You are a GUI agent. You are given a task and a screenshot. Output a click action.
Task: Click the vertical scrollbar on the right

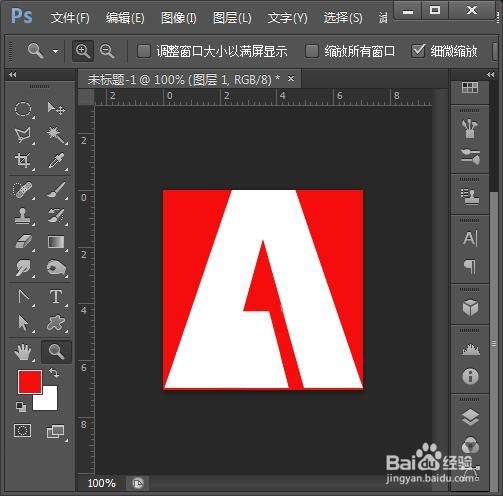click(x=494, y=342)
